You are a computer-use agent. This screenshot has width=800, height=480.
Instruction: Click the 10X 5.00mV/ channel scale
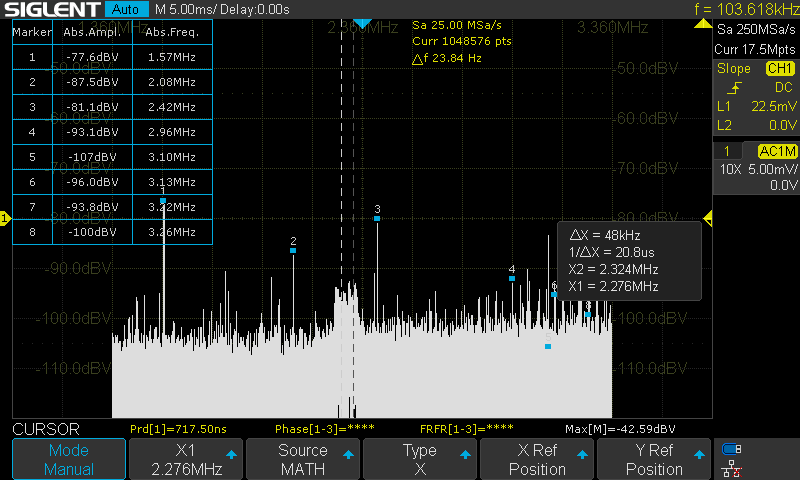(758, 169)
